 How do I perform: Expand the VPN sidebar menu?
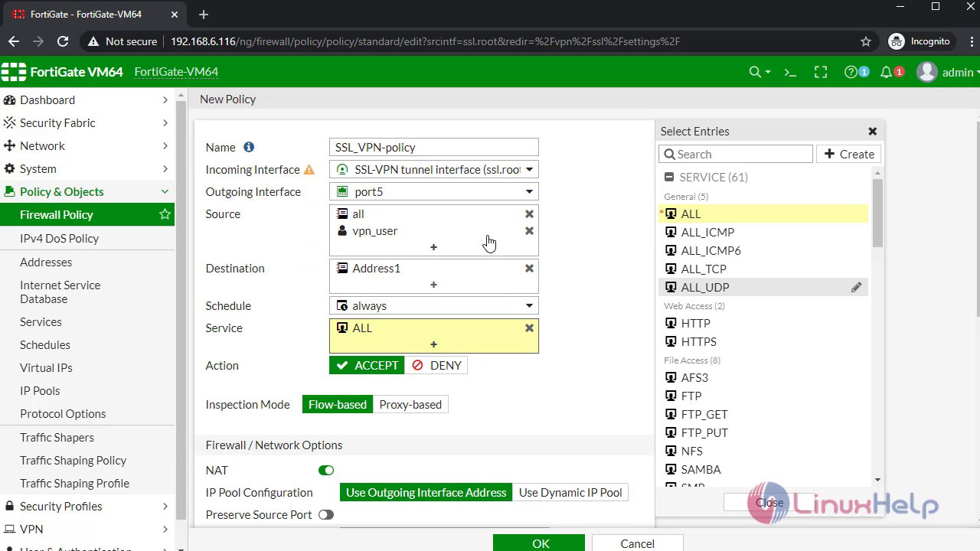[x=87, y=530]
